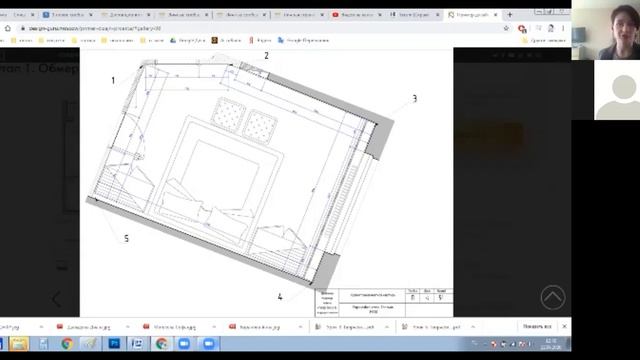Screen dimensions: 640x360
Task: Open first Chrome icon in taskbar
Action: [67, 344]
